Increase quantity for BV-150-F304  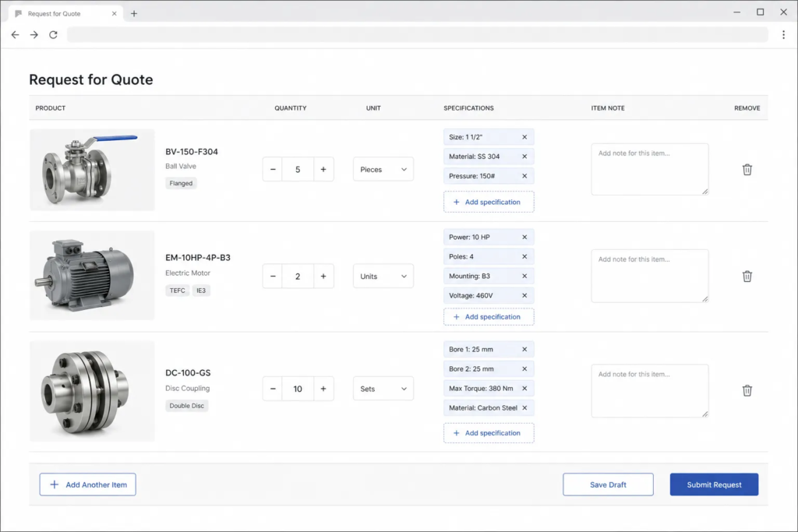coord(323,169)
